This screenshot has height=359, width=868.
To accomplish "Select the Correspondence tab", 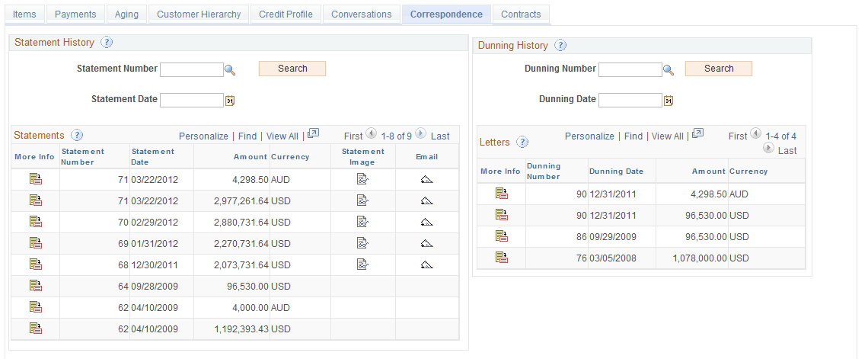I will [x=446, y=14].
